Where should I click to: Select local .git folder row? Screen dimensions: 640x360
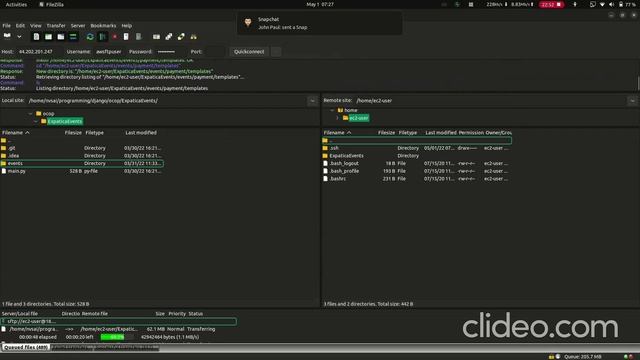[x=82, y=148]
